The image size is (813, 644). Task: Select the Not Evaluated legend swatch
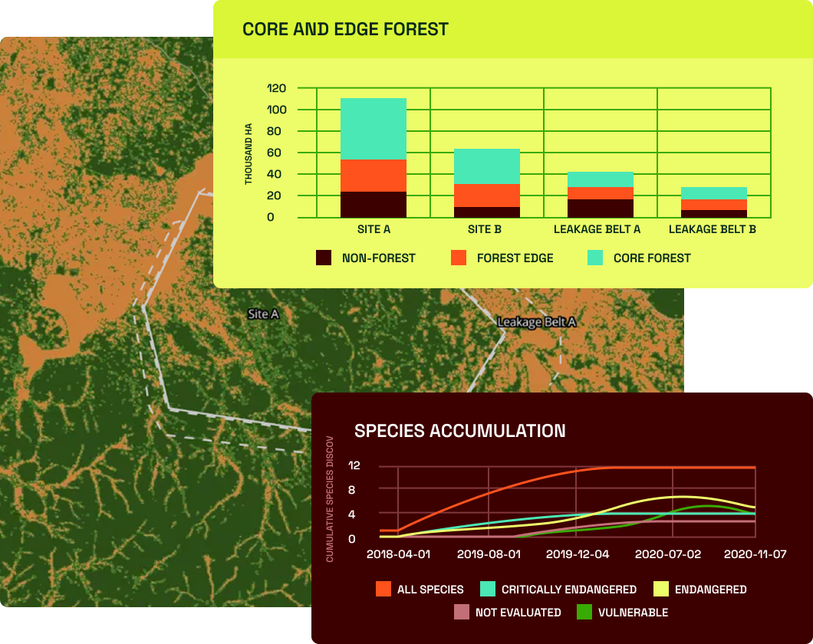462,612
